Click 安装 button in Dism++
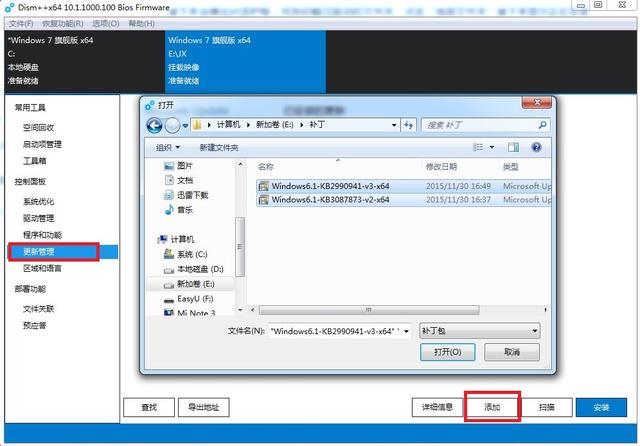 coord(601,407)
